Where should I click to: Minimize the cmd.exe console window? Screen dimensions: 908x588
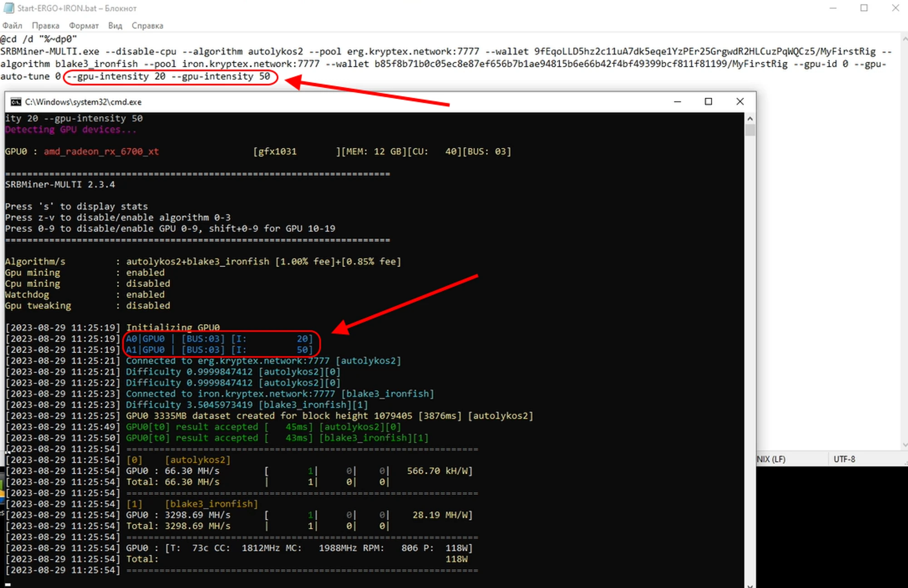point(677,102)
